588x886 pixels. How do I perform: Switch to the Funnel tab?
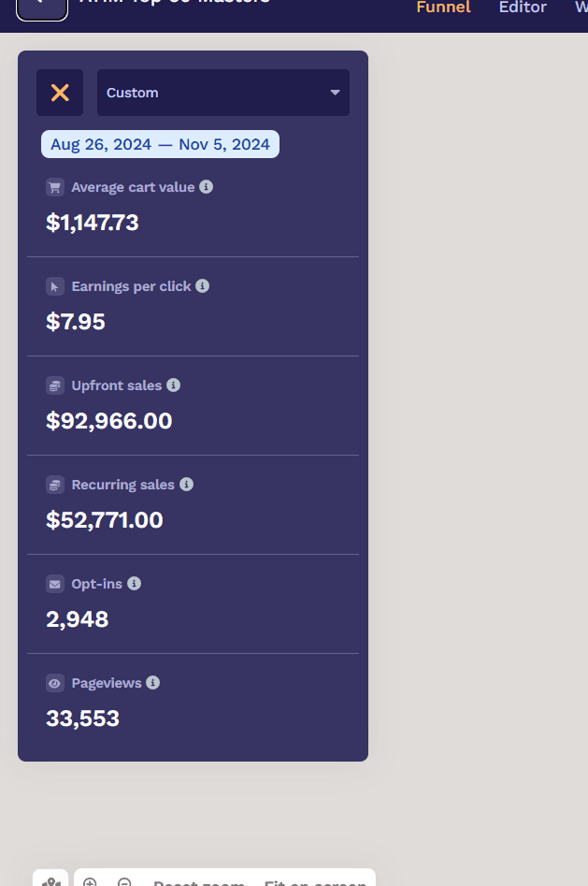[443, 7]
